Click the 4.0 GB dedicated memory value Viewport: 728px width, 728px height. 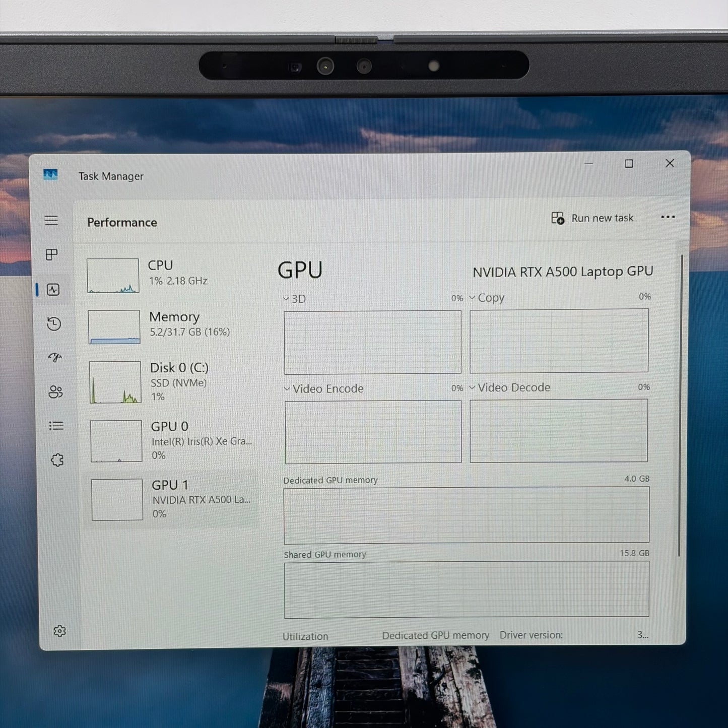[x=637, y=479]
